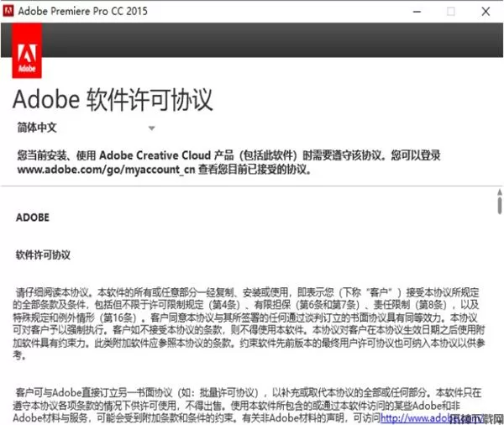Click the agreement scrollbar thumb
The width and height of the screenshot is (504, 425).
(500, 206)
